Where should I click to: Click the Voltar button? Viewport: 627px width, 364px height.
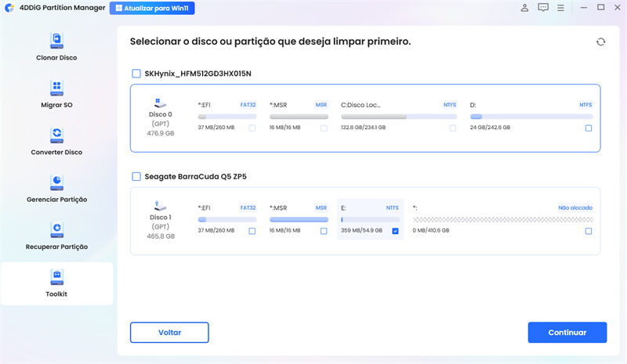[169, 332]
